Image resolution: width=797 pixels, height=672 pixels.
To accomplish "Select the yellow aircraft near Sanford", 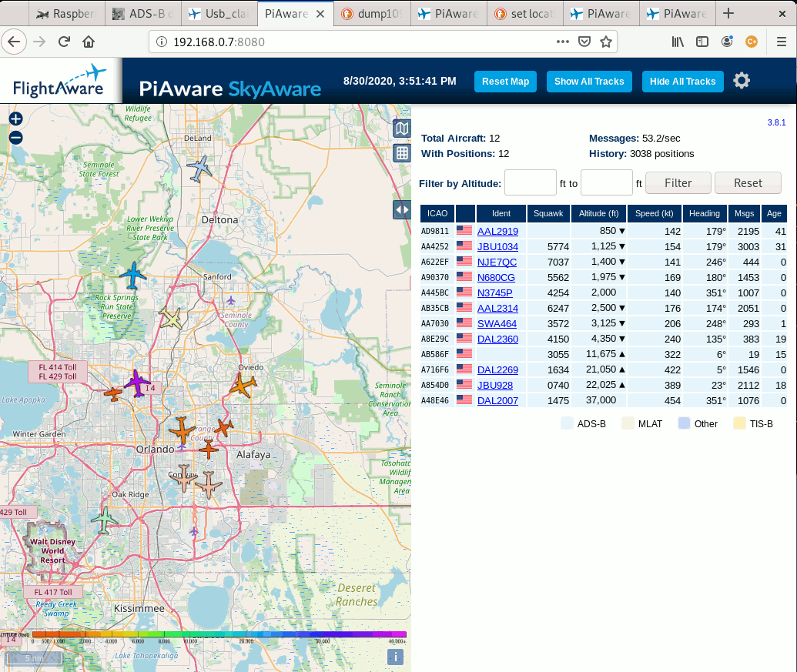I will [171, 318].
